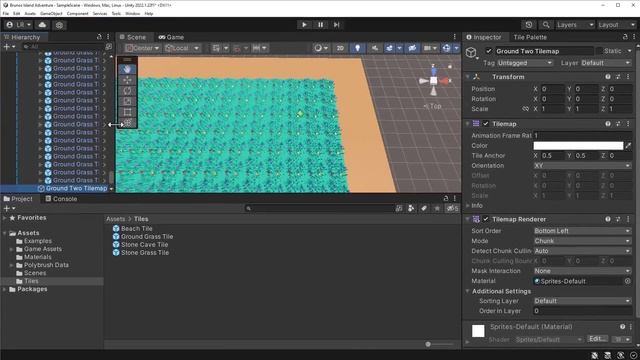
Task: Select the Stone Cave Tile asset
Action: (140, 244)
